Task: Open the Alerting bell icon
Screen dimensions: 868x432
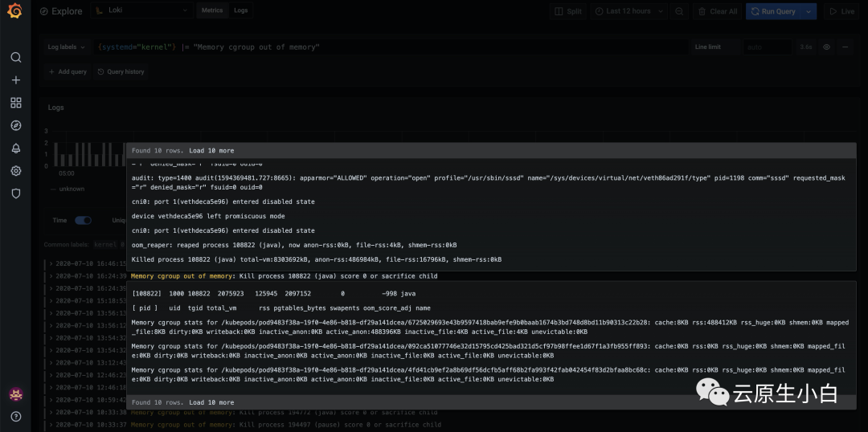Action: pos(15,149)
